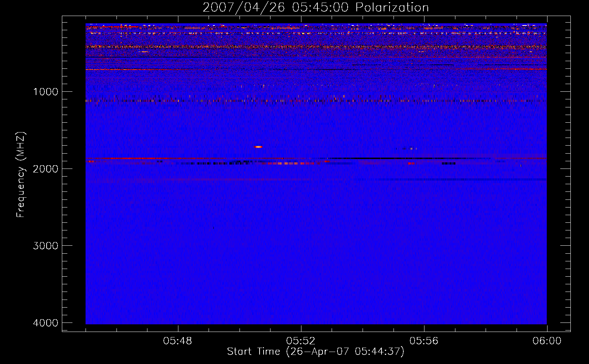The height and width of the screenshot is (364, 589).
Task: Click the "Start Time (26-Apr-07 05:44:37)" label
Action: (x=316, y=352)
